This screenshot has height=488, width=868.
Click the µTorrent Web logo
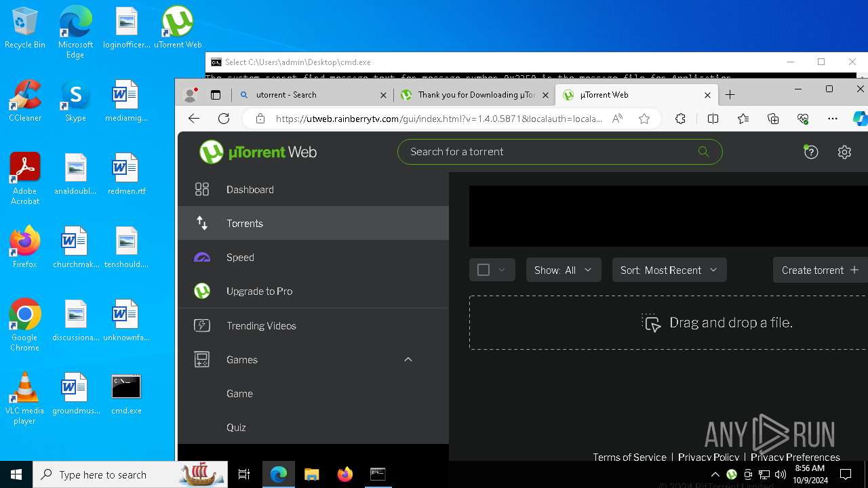coord(258,152)
